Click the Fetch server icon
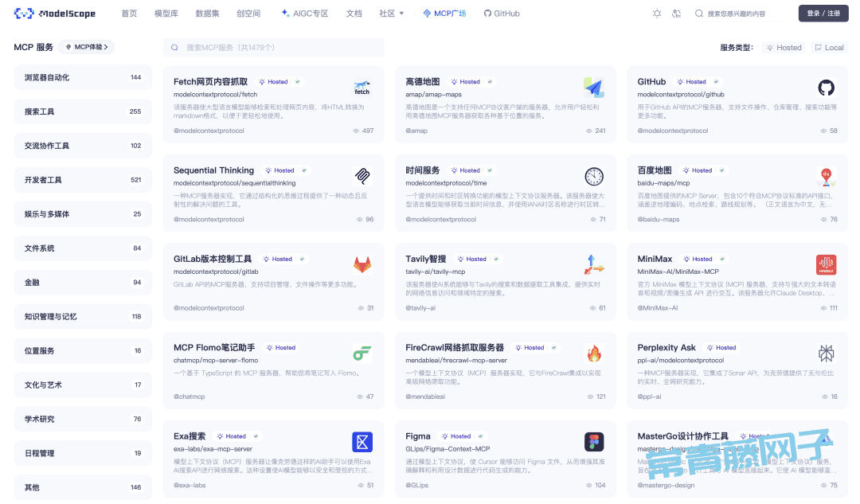 [362, 88]
